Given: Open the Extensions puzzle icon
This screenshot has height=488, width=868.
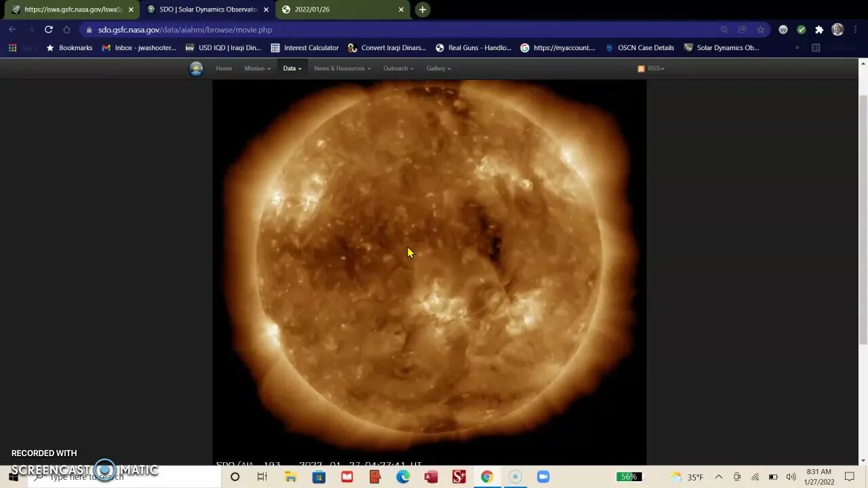Looking at the screenshot, I should click(x=819, y=30).
